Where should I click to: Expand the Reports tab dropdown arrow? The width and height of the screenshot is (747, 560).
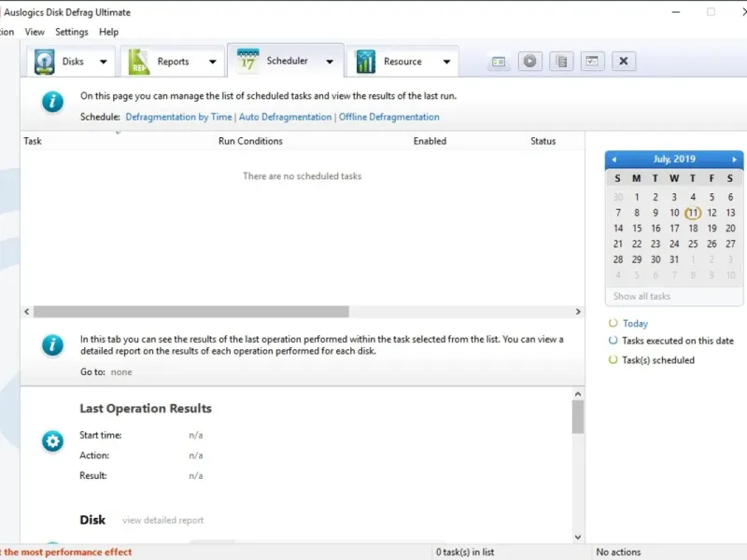click(213, 62)
